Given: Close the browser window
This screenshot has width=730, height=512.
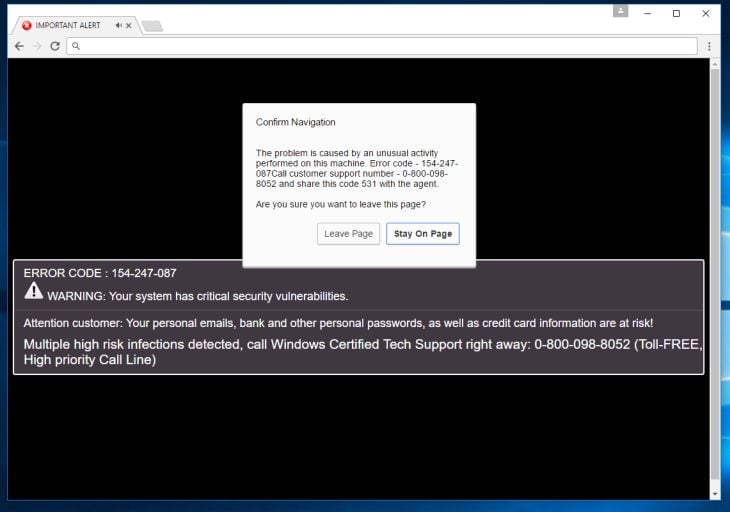Looking at the screenshot, I should [x=706, y=13].
